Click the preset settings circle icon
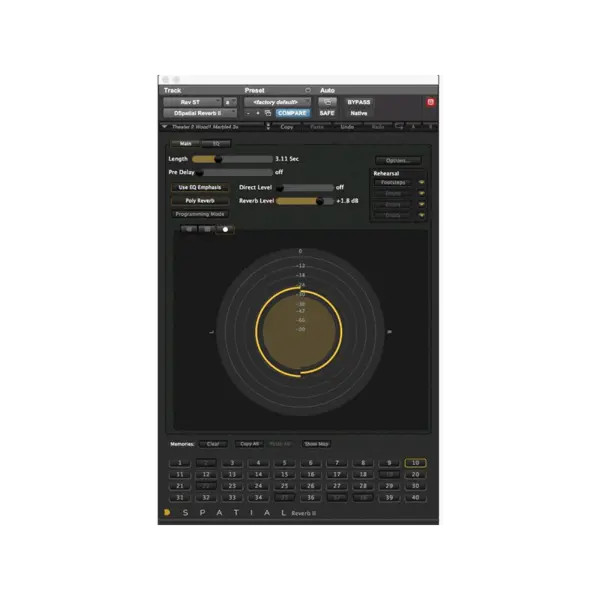 pyautogui.click(x=308, y=90)
